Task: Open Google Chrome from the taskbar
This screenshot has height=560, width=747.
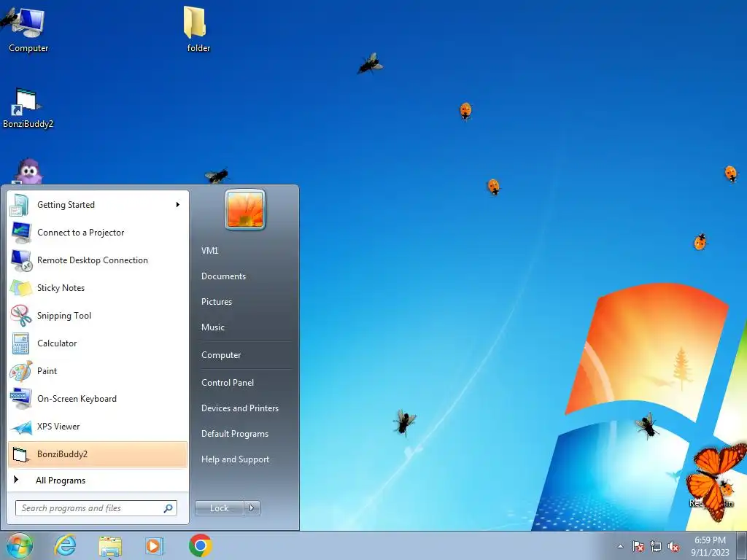Action: (200, 545)
